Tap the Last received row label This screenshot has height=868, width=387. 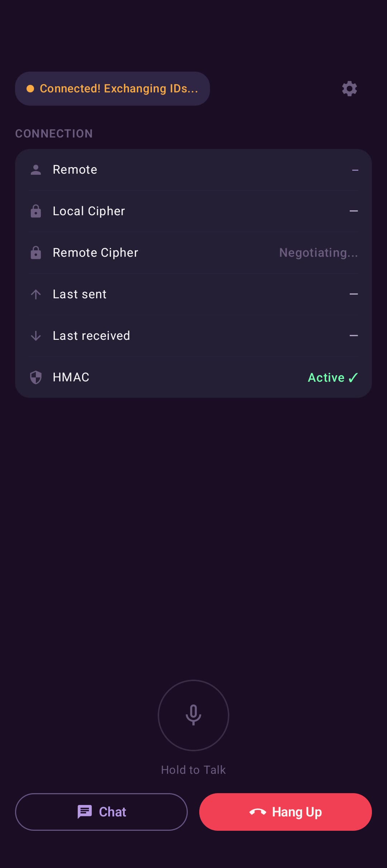pos(91,336)
